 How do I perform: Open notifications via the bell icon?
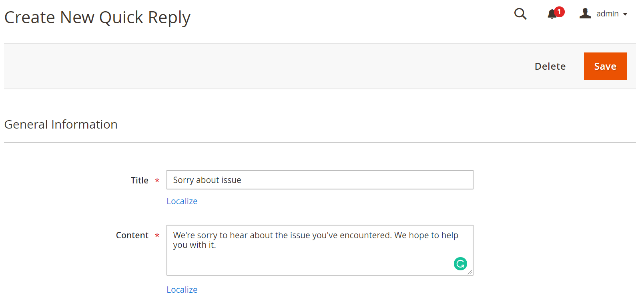[x=552, y=14]
